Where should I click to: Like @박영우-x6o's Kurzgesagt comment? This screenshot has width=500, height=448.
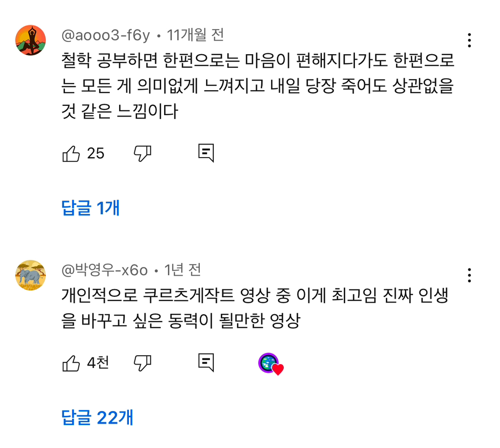[71, 362]
